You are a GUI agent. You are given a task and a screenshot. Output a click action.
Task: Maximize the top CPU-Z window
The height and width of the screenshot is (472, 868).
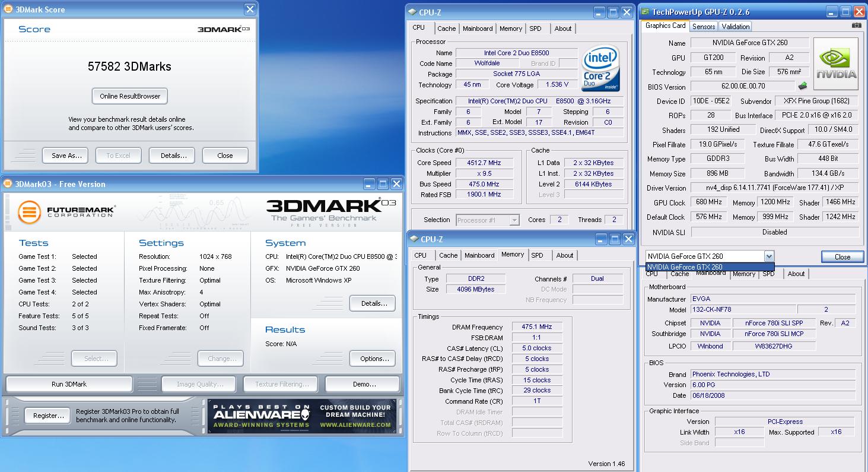(613, 12)
